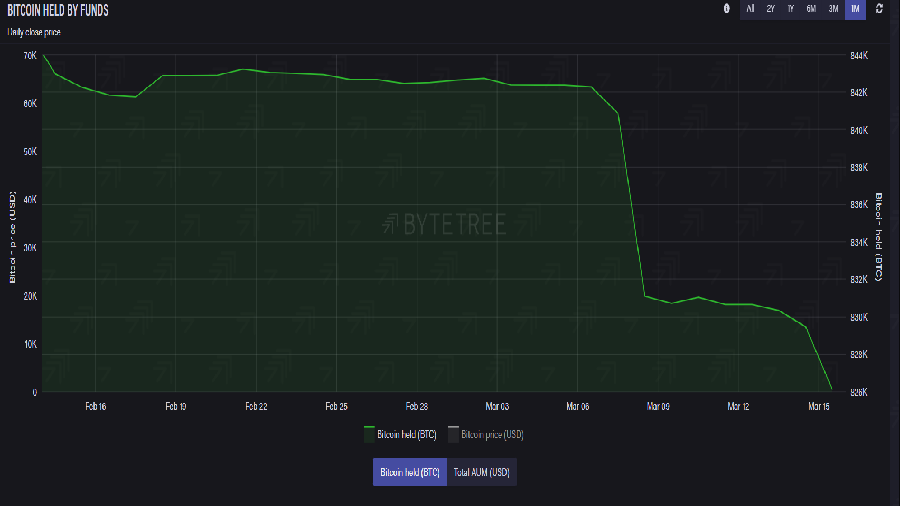Set the time range to 1Y

point(791,9)
